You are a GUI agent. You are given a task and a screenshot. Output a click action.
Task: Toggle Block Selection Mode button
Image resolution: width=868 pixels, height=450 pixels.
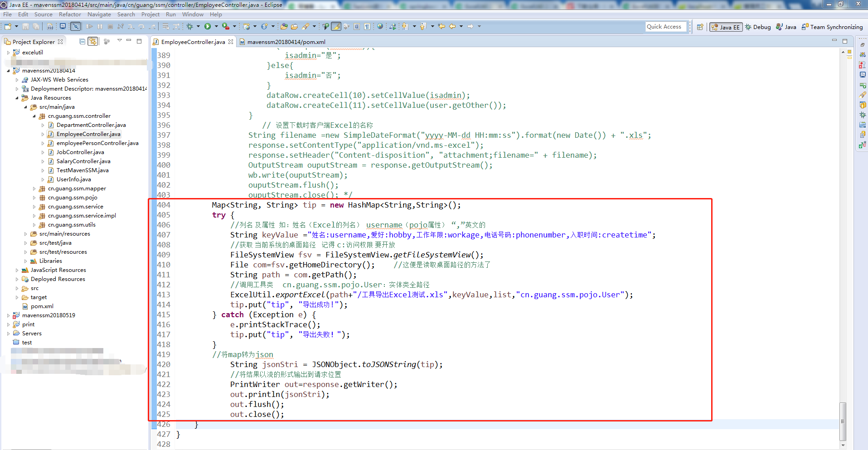coord(357,27)
